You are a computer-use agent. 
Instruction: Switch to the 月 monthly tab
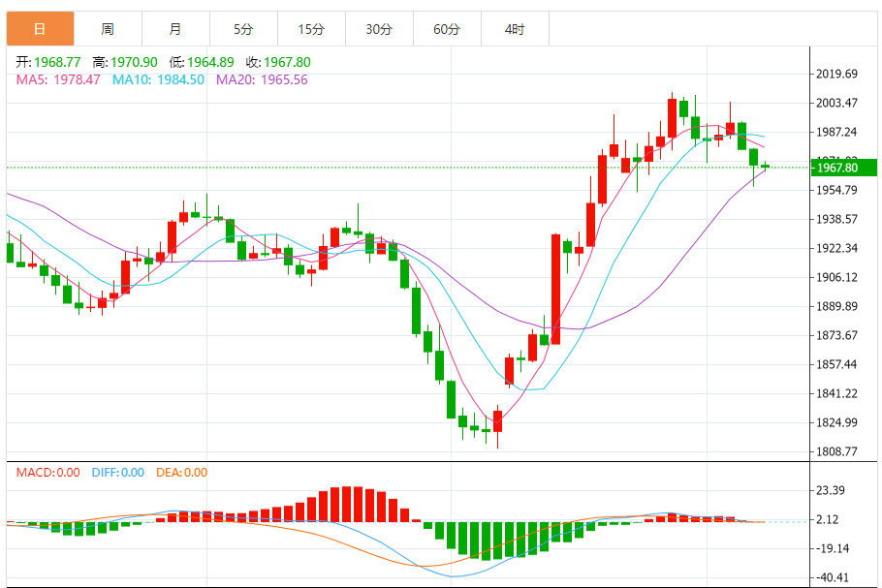(x=175, y=29)
